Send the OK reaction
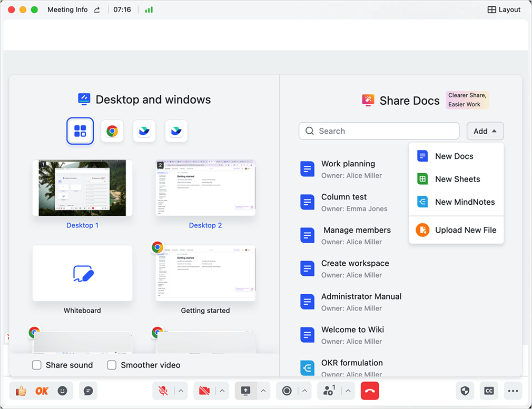 42,391
